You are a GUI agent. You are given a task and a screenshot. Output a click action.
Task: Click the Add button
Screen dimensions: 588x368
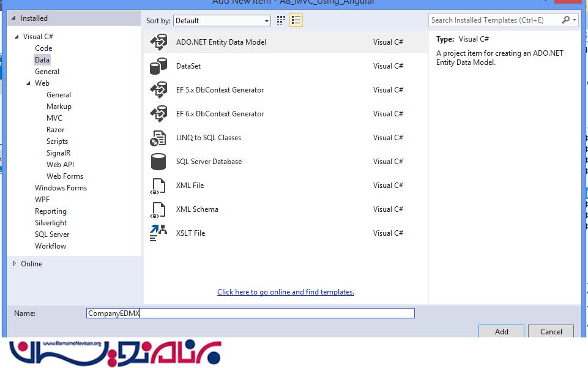501,331
